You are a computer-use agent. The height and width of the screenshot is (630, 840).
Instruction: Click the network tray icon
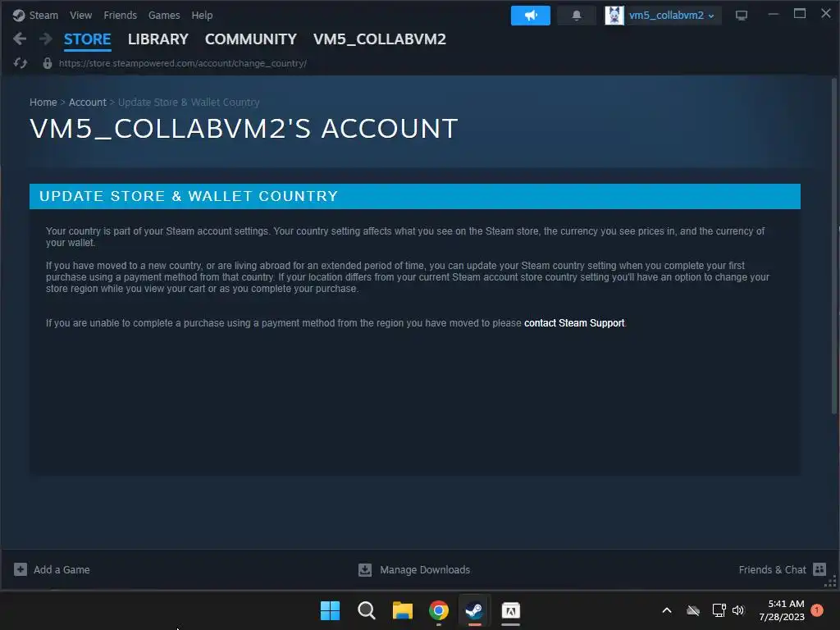[719, 610]
